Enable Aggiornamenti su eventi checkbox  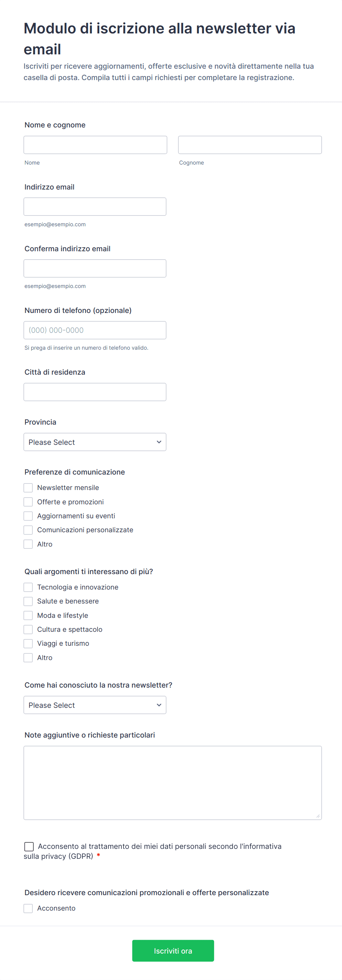click(x=28, y=516)
